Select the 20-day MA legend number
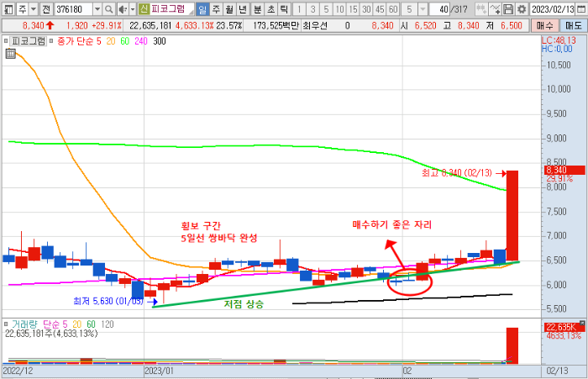The width and height of the screenshot is (588, 379). click(111, 41)
